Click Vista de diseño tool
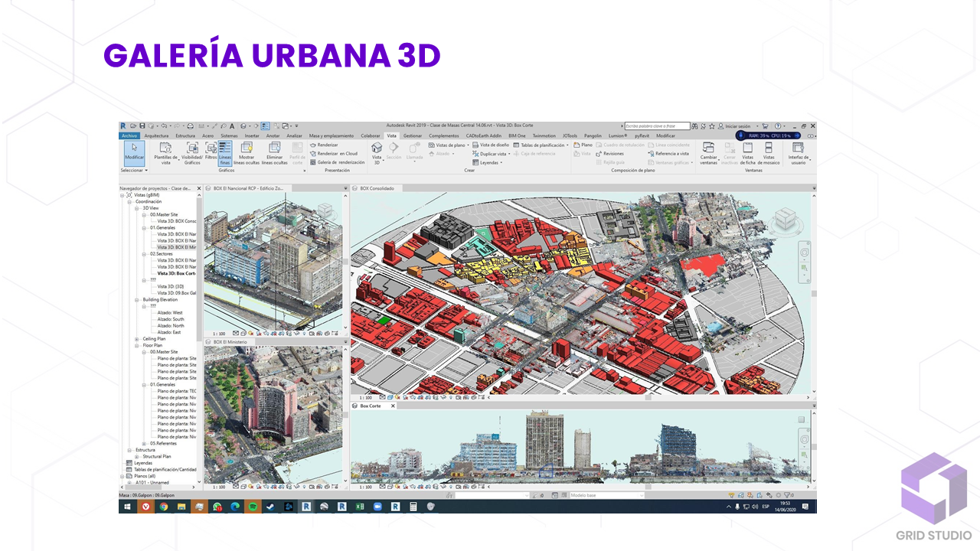 491,145
